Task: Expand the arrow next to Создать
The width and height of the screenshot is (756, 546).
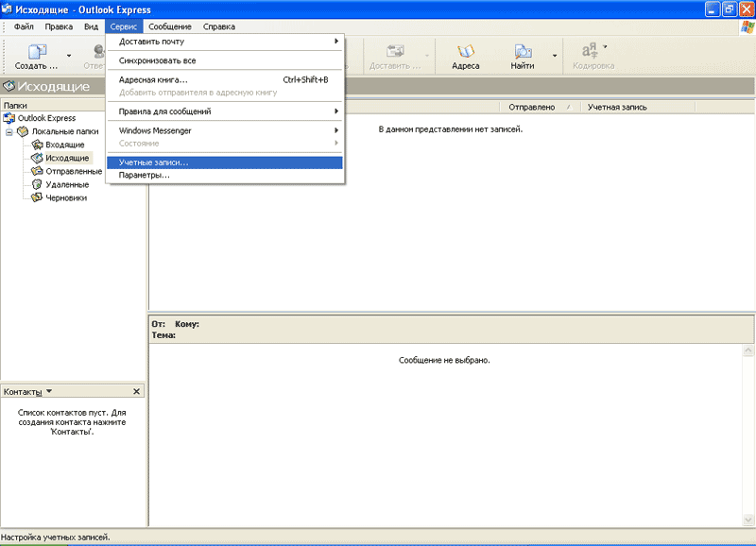Action: coord(69,56)
